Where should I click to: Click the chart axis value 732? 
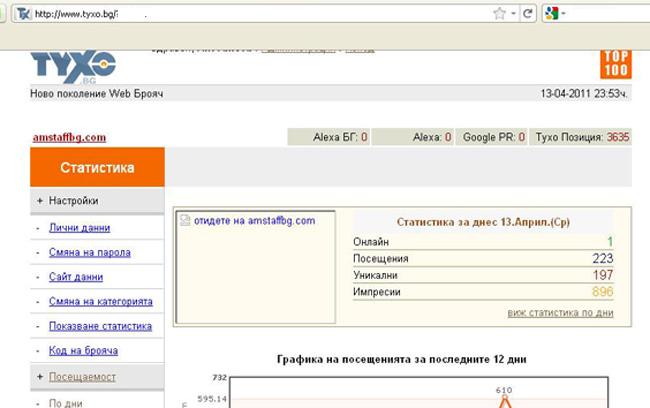[220, 377]
